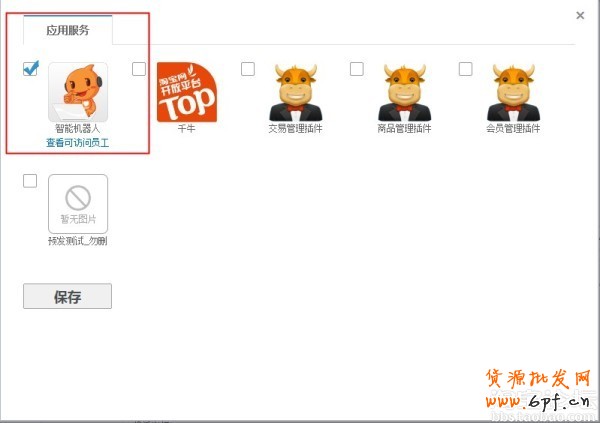The width and height of the screenshot is (600, 423).
Task: Select the 千牛 Top platform icon
Action: pos(187,92)
